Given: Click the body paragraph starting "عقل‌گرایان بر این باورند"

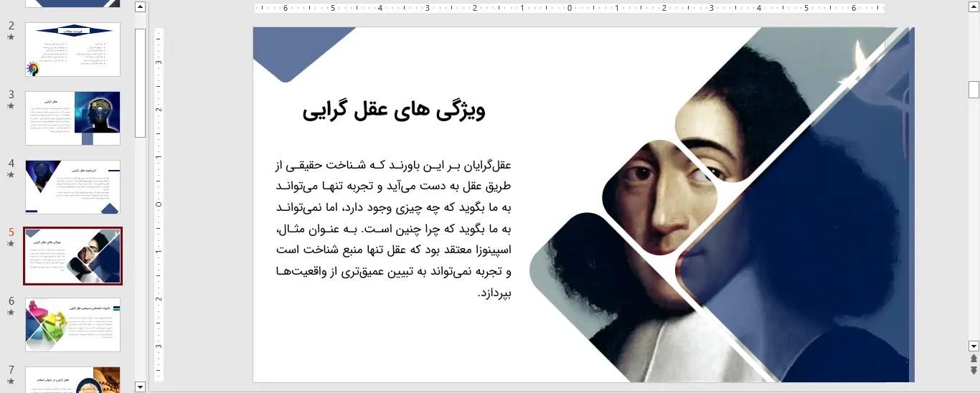Looking at the screenshot, I should tap(394, 229).
